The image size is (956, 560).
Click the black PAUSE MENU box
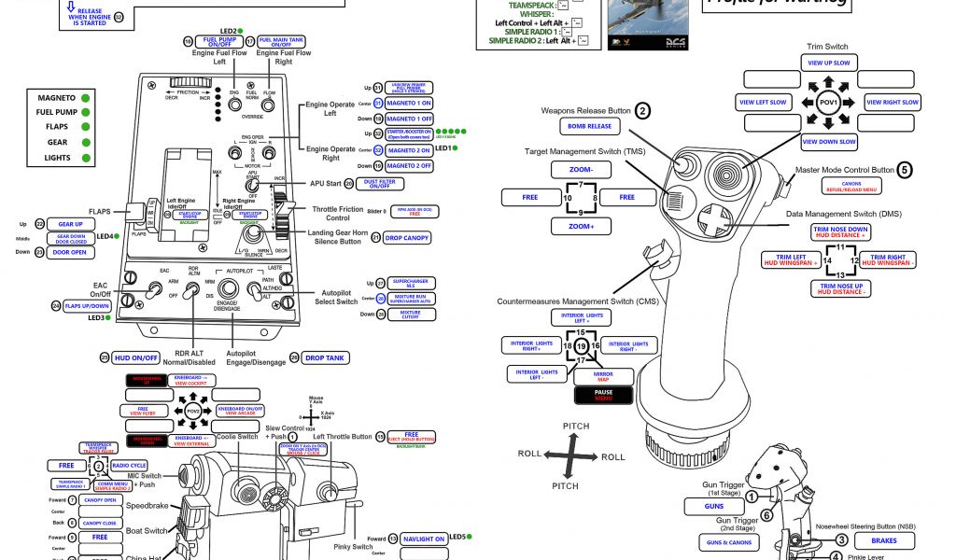pos(603,395)
